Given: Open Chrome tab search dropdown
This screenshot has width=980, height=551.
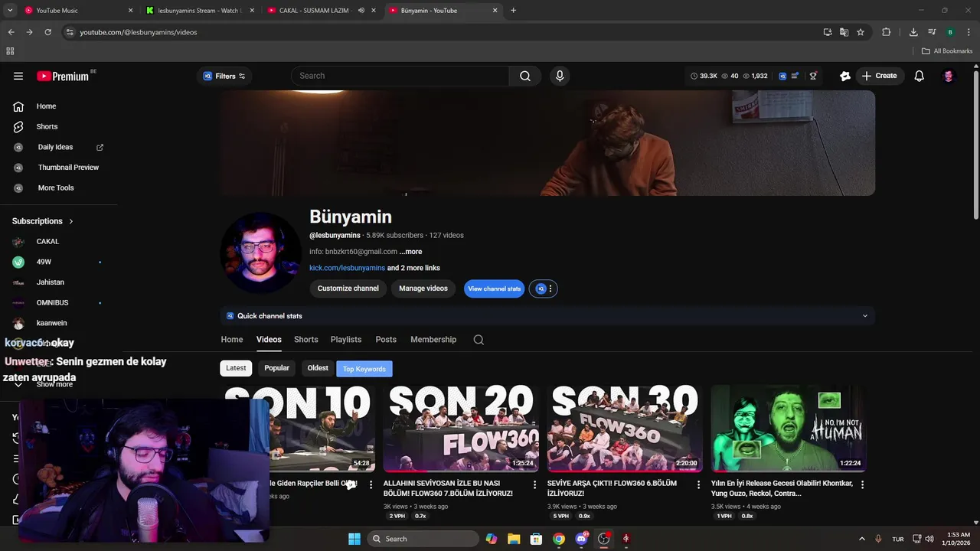Looking at the screenshot, I should pyautogui.click(x=10, y=11).
